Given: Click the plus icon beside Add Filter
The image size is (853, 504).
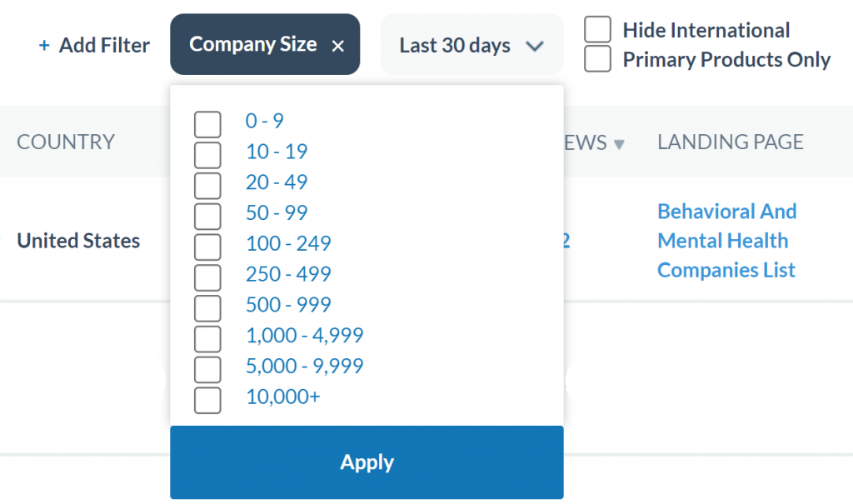Looking at the screenshot, I should coord(44,46).
